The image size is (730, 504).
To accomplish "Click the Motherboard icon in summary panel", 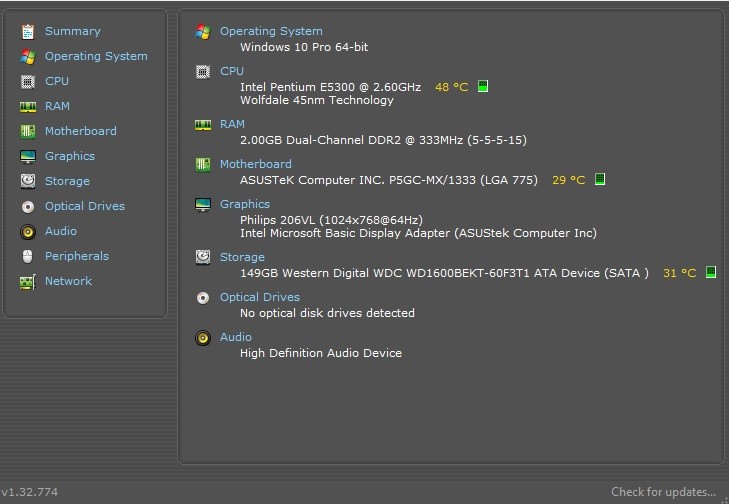I will (x=203, y=164).
